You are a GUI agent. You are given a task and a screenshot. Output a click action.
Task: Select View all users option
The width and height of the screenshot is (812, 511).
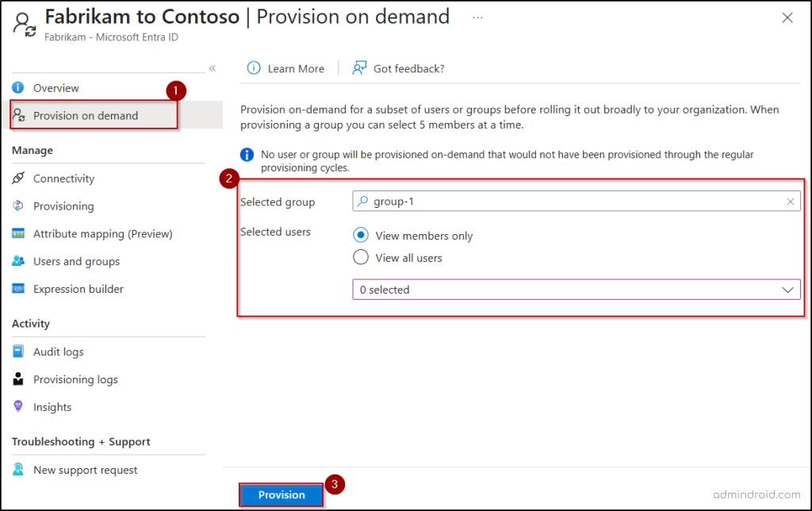click(361, 256)
